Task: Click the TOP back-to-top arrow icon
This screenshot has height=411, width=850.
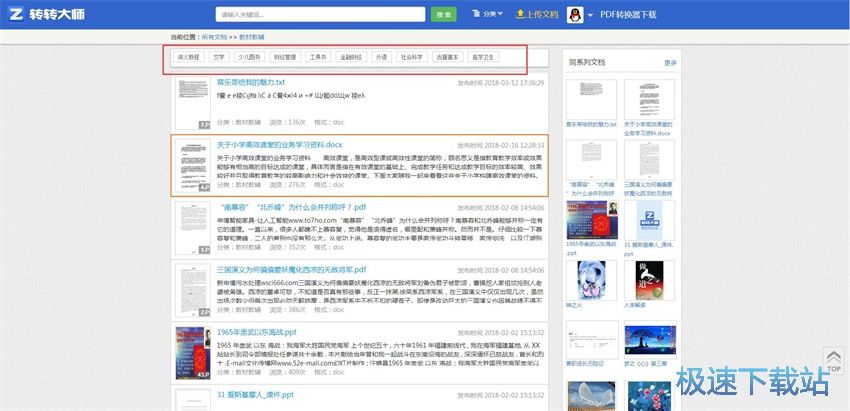Action: 834,359
